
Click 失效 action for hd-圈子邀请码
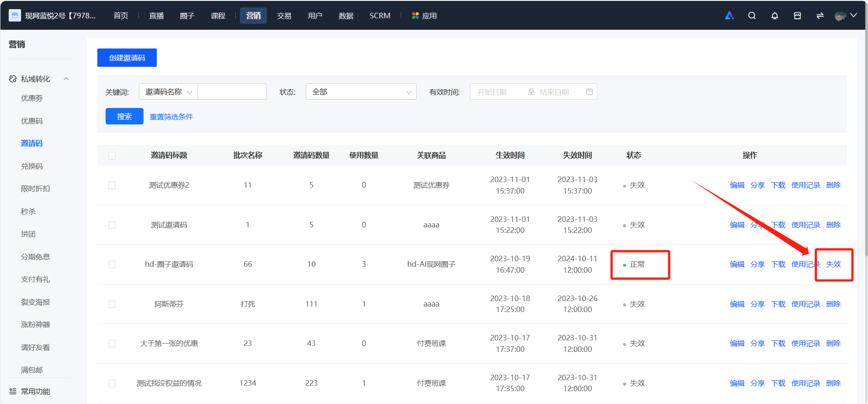point(833,264)
